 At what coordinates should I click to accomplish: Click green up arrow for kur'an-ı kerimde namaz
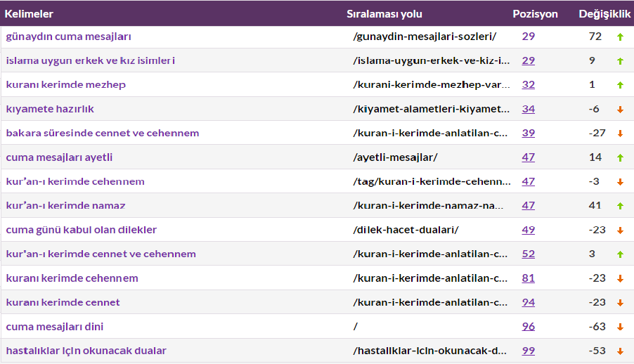tap(620, 207)
